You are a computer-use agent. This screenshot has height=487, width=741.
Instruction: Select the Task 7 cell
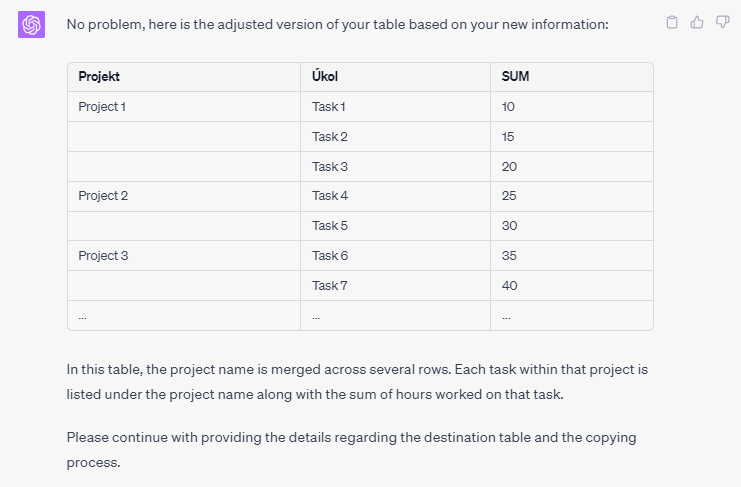[396, 286]
